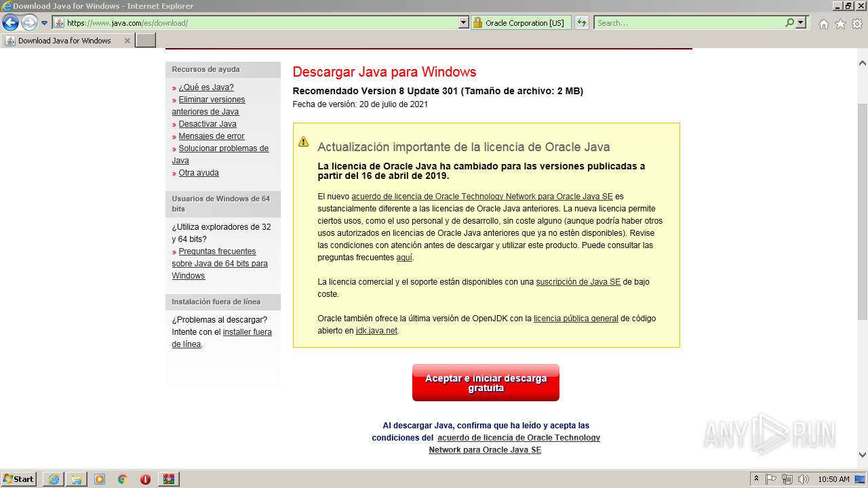Click the Action Center flag tray icon

pyautogui.click(x=771, y=479)
